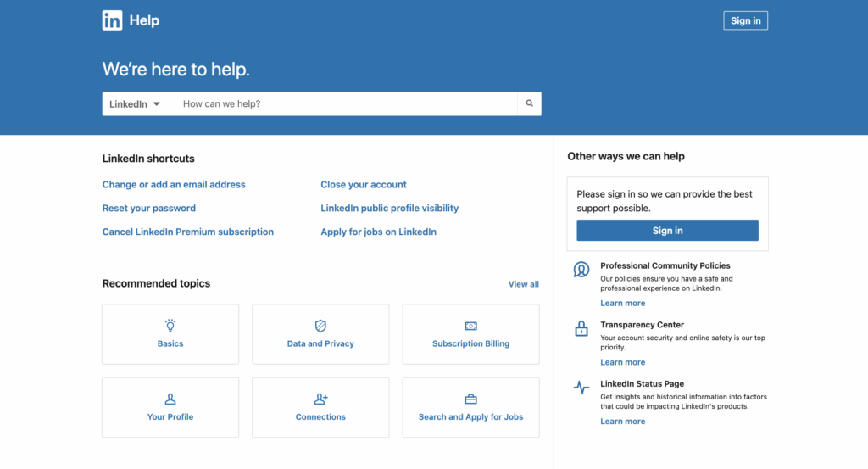Click the 'Recommended topics' heading
Viewport: 868px width, 469px height.
[x=156, y=283]
